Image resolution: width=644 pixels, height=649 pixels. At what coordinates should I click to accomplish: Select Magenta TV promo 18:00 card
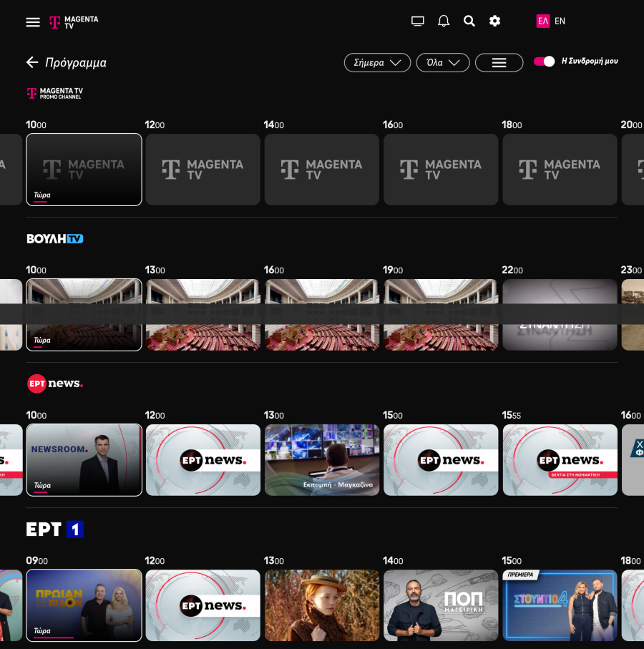coord(560,170)
